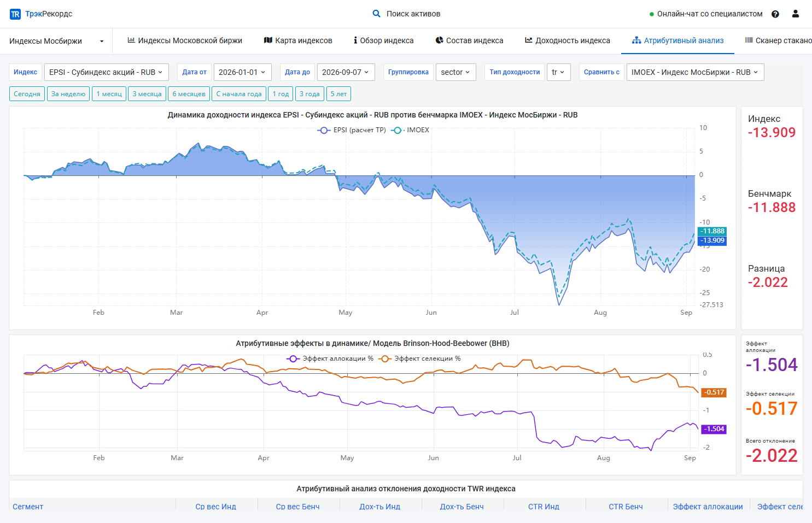Screen dimensions: 812x523
Task: Select the 6 месяцев period
Action: (189, 94)
